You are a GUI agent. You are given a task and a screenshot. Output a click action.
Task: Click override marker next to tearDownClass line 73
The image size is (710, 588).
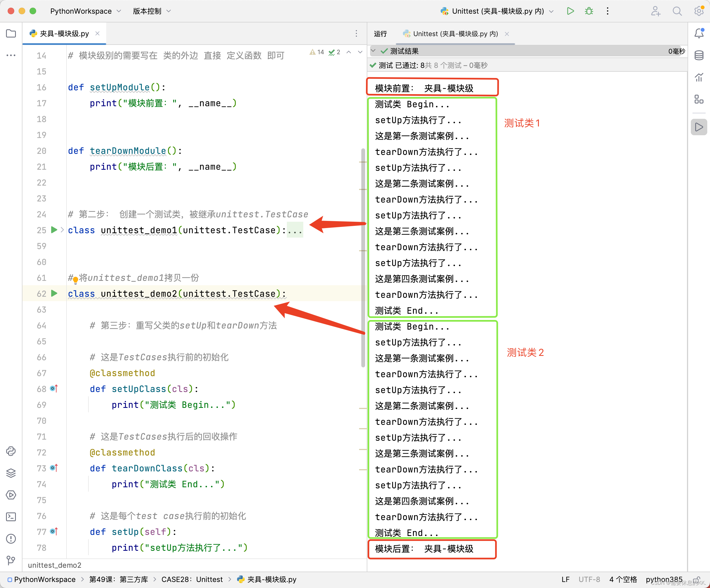(x=54, y=468)
